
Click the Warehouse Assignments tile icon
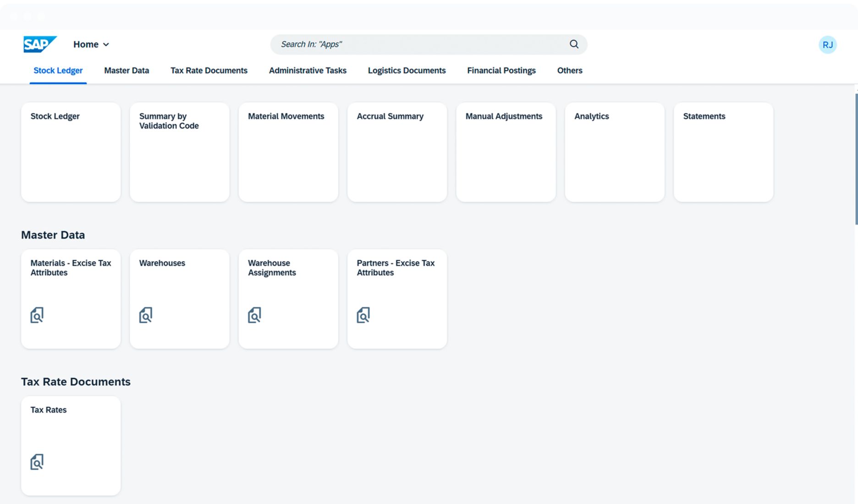(x=254, y=315)
